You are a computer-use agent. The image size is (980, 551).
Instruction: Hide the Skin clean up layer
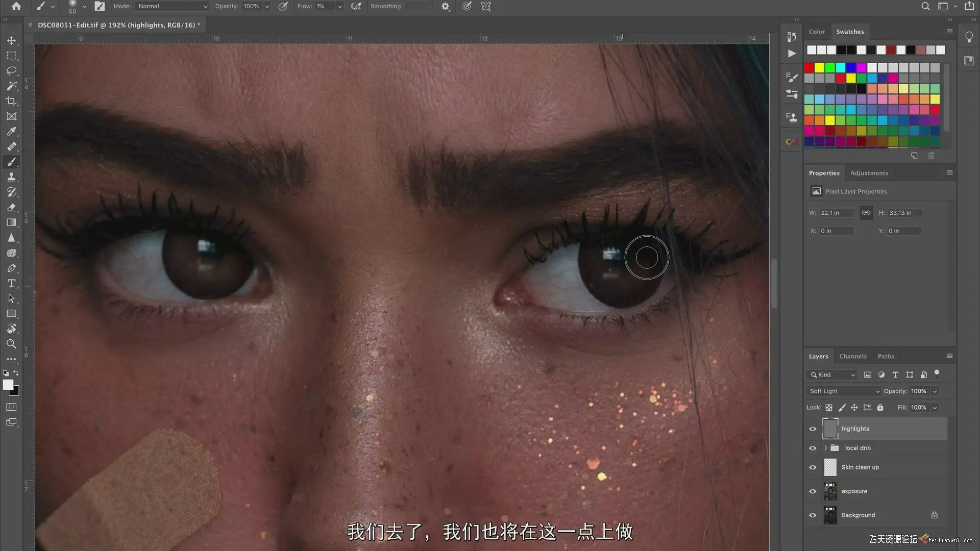click(813, 467)
